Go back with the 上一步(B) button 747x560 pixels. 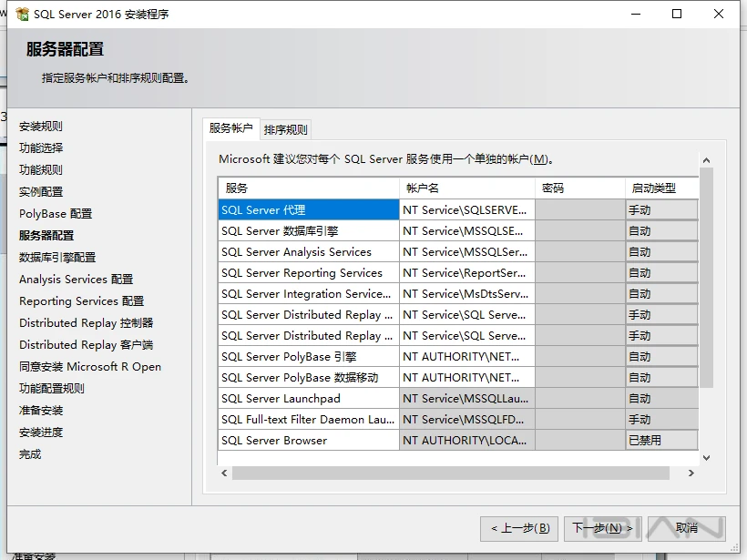(x=519, y=528)
